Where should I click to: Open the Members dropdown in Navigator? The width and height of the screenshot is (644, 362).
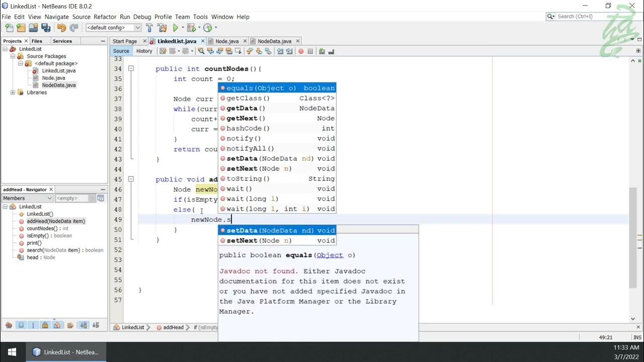[27, 198]
